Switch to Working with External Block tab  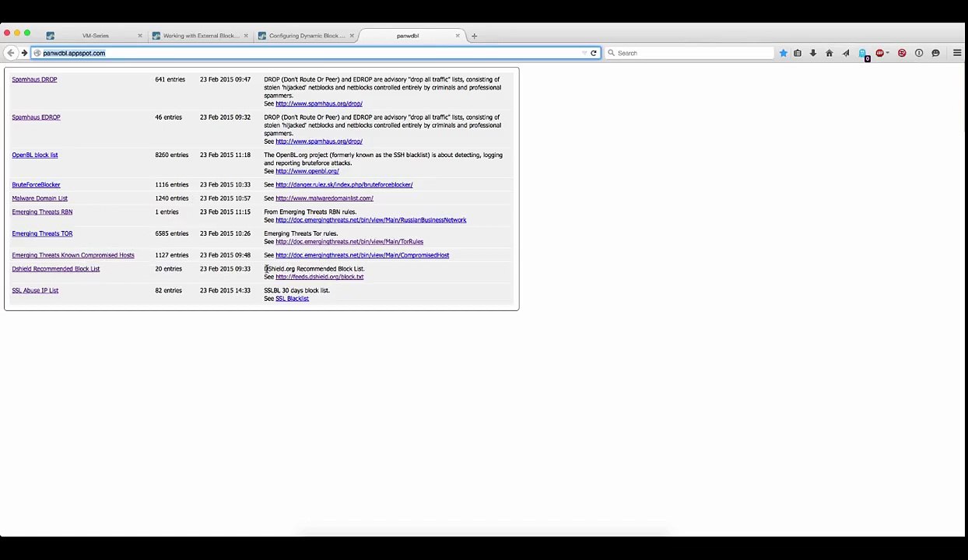tap(201, 36)
